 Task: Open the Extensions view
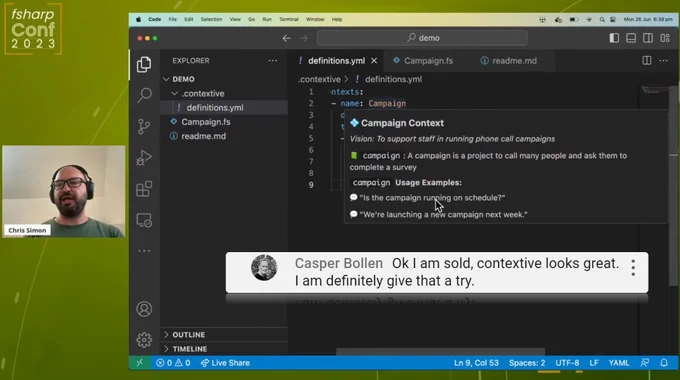click(144, 189)
